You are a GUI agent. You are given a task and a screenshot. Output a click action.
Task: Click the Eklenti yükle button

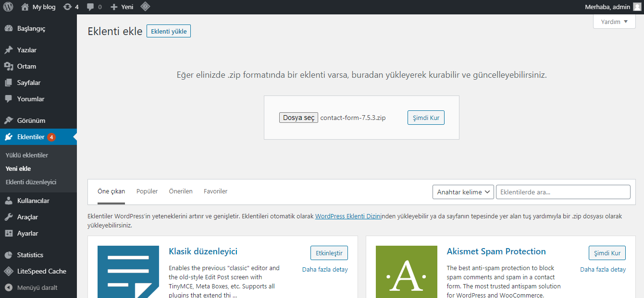(x=169, y=31)
